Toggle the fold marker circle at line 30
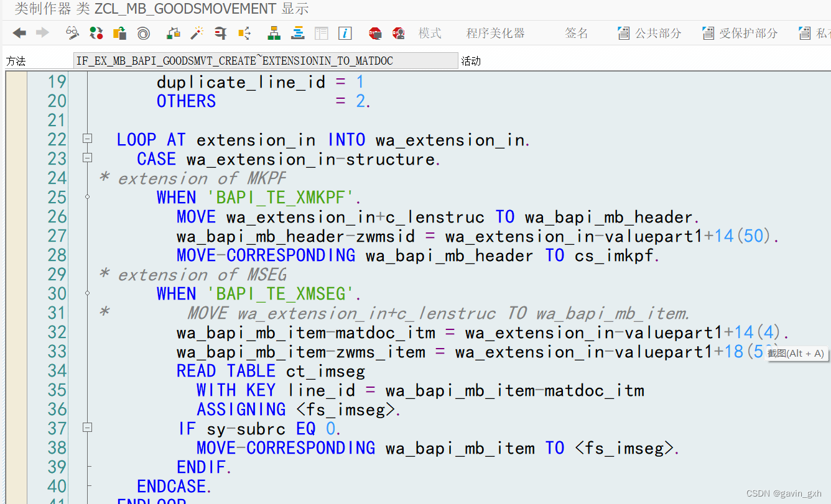Viewport: 831px width, 504px height. click(87, 293)
